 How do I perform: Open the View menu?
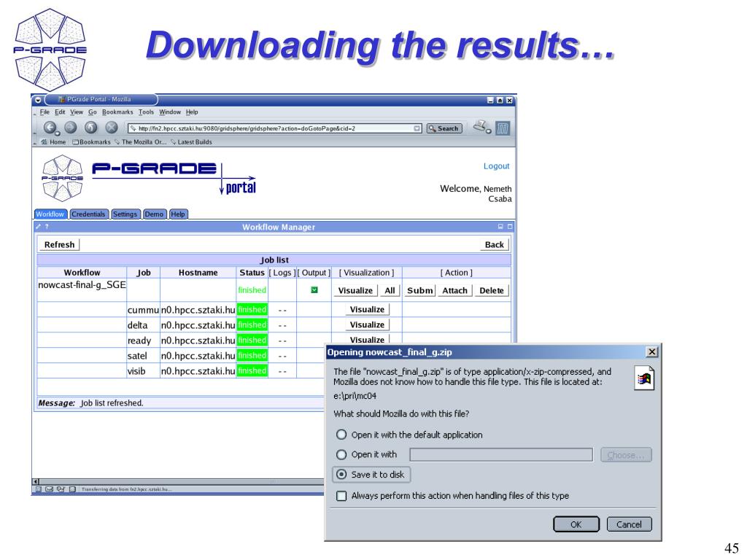(x=77, y=112)
